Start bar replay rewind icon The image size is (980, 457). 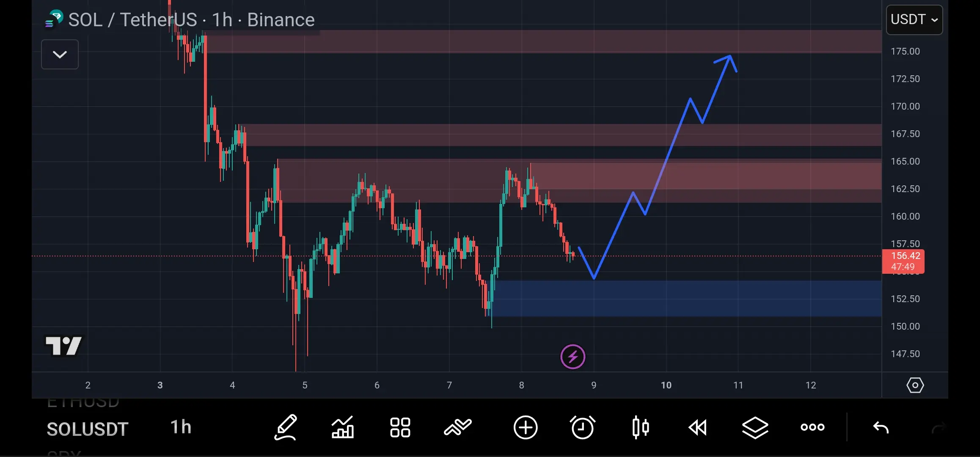coord(698,427)
